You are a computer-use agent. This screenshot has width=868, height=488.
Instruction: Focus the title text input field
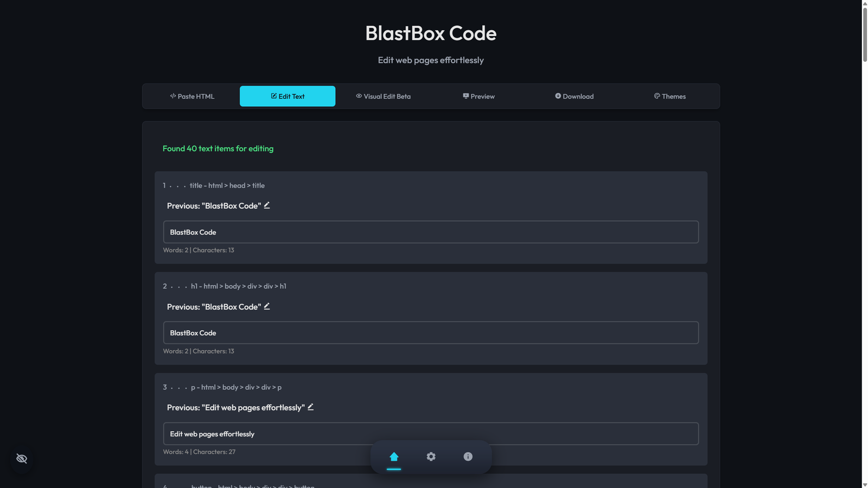pyautogui.click(x=431, y=232)
